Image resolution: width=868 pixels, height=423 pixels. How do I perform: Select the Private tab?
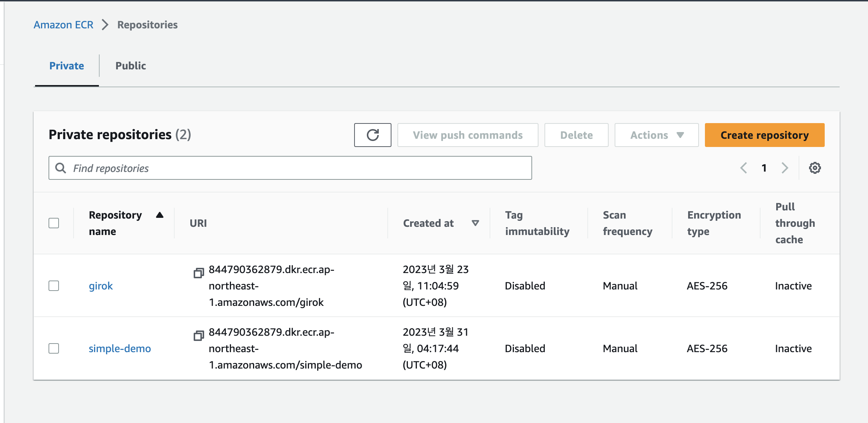click(66, 66)
